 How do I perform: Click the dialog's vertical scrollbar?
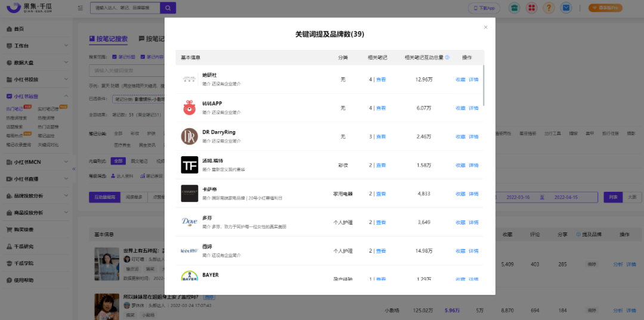(484, 86)
